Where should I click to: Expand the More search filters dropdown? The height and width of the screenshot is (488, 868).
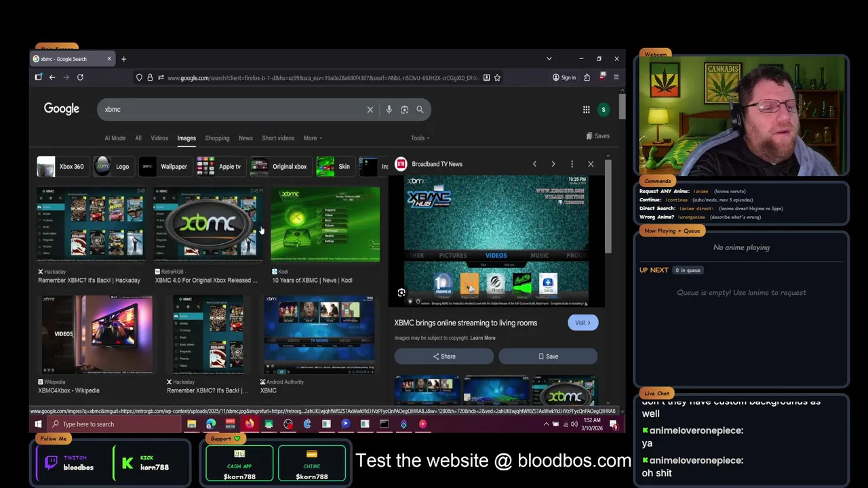[x=313, y=138]
